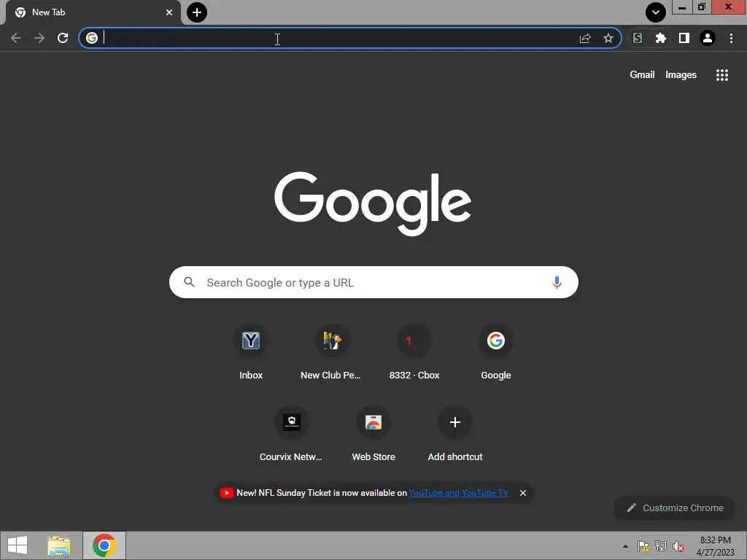
Task: Open the Inbox shortcut
Action: (x=251, y=352)
